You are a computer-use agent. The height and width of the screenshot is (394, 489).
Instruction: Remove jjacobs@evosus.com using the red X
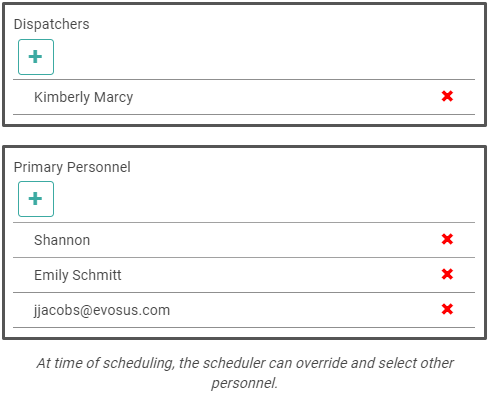(x=447, y=309)
